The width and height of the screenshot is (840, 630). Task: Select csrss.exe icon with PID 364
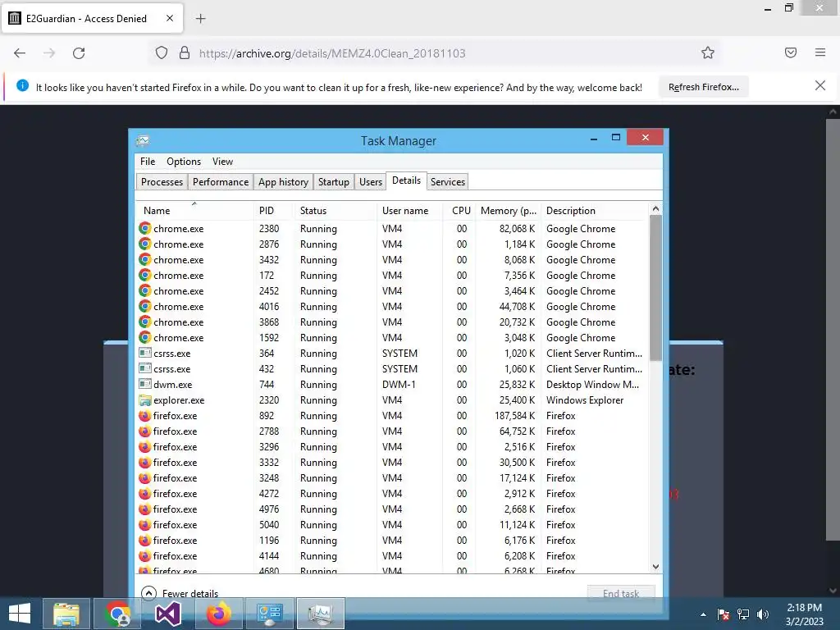click(144, 353)
